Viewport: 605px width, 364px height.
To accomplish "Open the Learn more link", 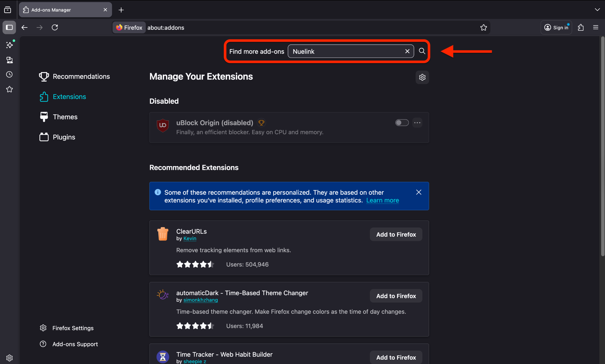I will pos(382,200).
